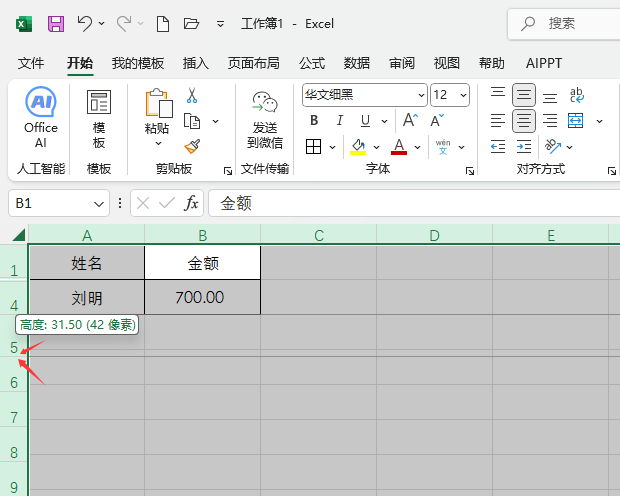Click Merge and Center icon
The image size is (620, 496).
click(575, 121)
